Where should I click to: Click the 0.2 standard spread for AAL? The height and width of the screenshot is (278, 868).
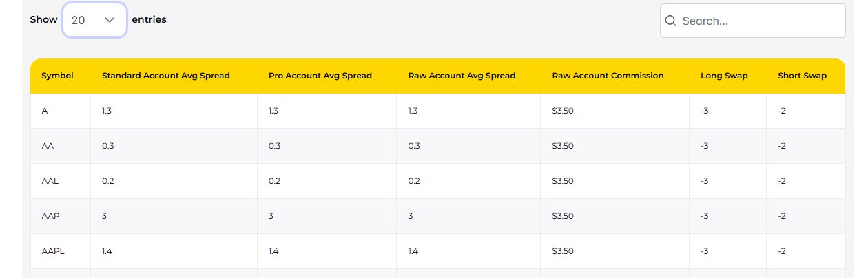click(x=107, y=181)
